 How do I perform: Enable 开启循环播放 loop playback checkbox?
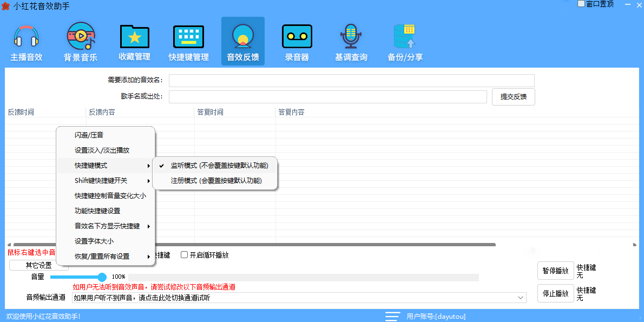[185, 255]
